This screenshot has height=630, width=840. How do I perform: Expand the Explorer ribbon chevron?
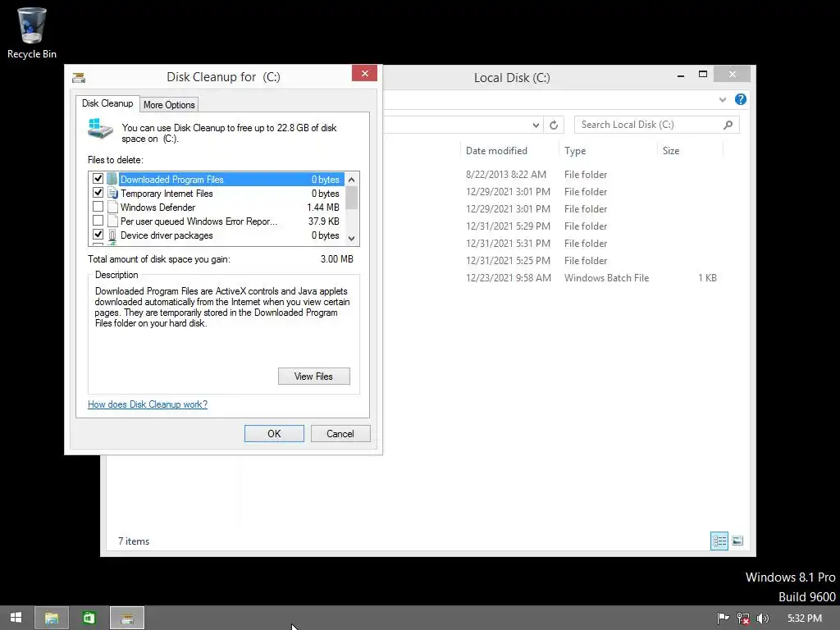(722, 99)
